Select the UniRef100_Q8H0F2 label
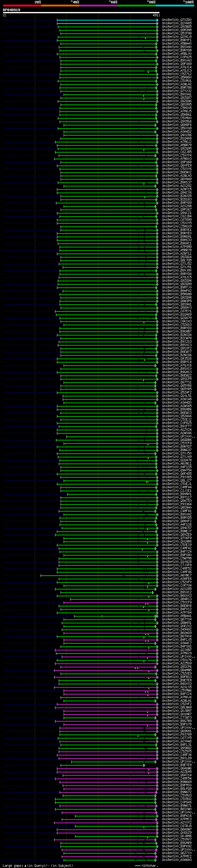Viewport: 197px width, 868px height. 177,521
